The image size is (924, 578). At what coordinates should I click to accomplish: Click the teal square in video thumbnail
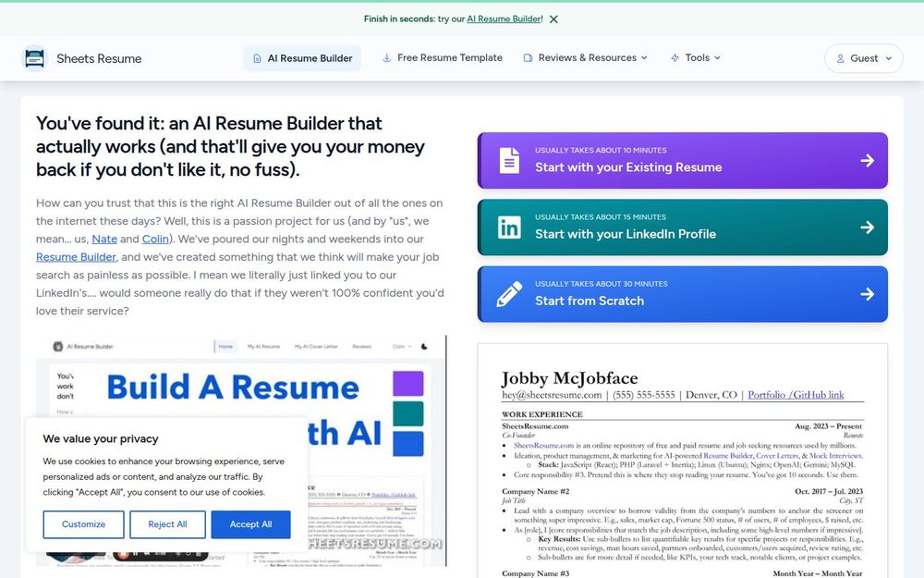pyautogui.click(x=408, y=413)
